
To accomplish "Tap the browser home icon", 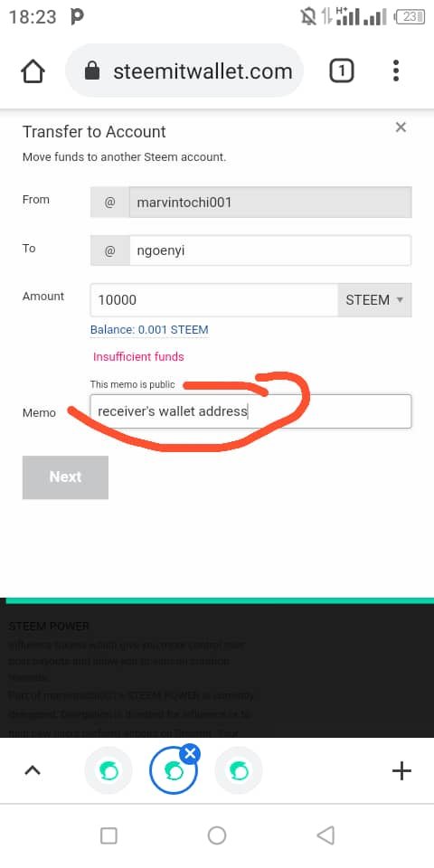I will (x=33, y=71).
